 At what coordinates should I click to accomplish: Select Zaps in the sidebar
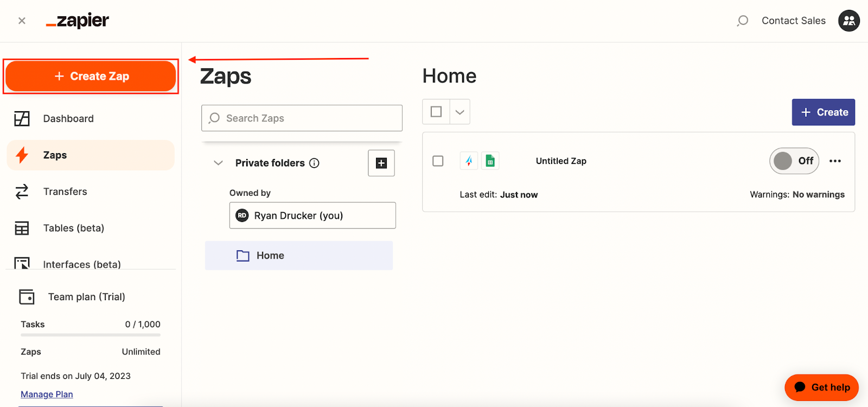click(x=91, y=155)
